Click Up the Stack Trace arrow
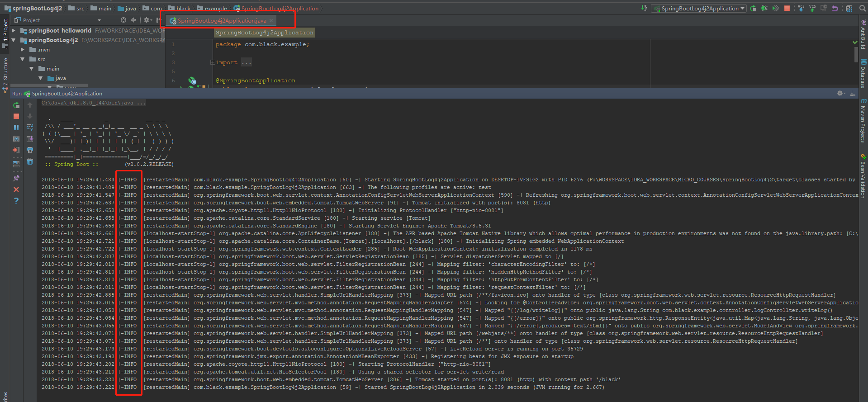 (30, 105)
